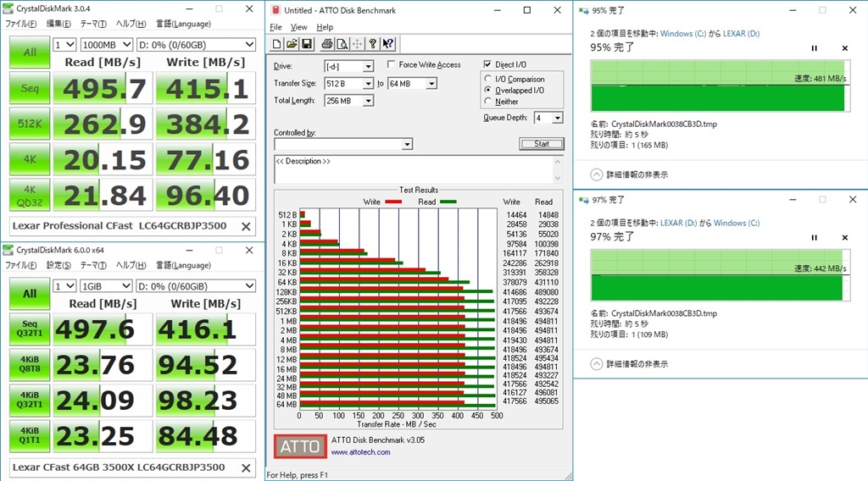This screenshot has width=868, height=481.
Task: Open 言語(Language) menu in CrystalDiskMark 3.0.4
Action: click(x=183, y=24)
